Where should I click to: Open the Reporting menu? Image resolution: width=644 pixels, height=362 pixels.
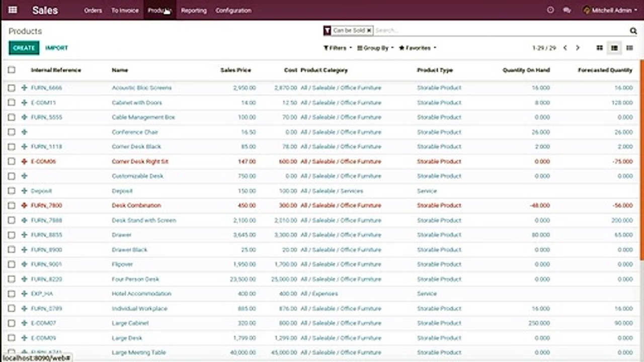(x=194, y=10)
